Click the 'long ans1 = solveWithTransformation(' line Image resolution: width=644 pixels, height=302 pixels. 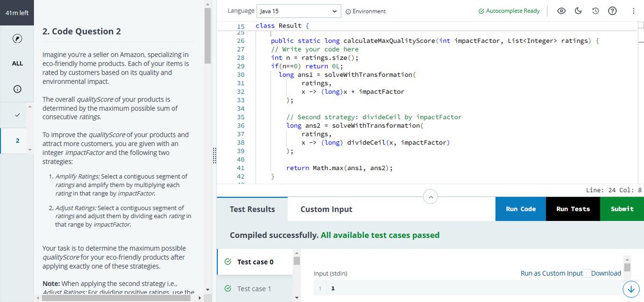pyautogui.click(x=347, y=75)
